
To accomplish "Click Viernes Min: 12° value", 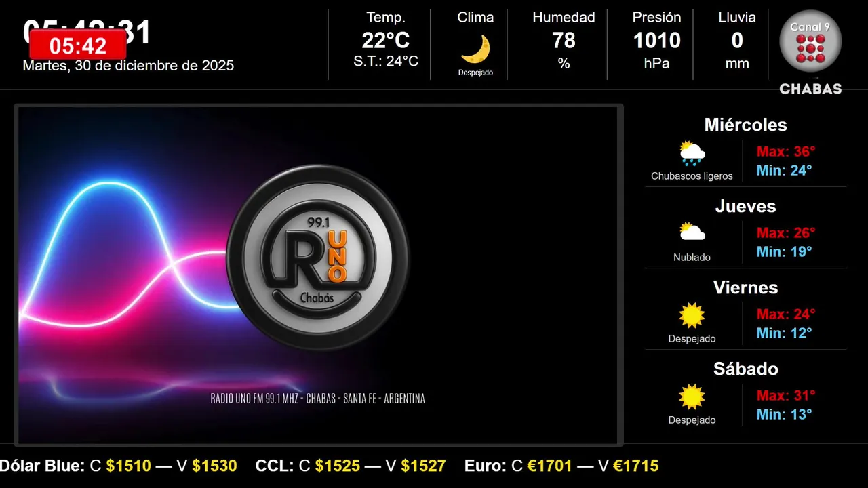I will [784, 333].
